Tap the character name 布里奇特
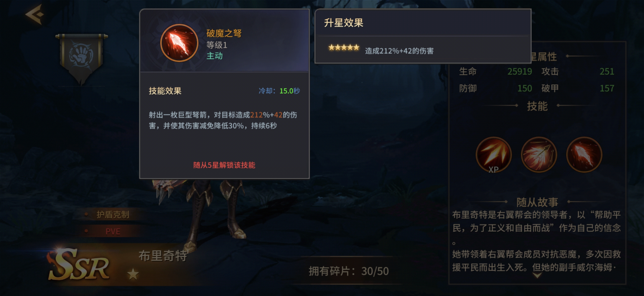The image size is (644, 296). click(163, 256)
